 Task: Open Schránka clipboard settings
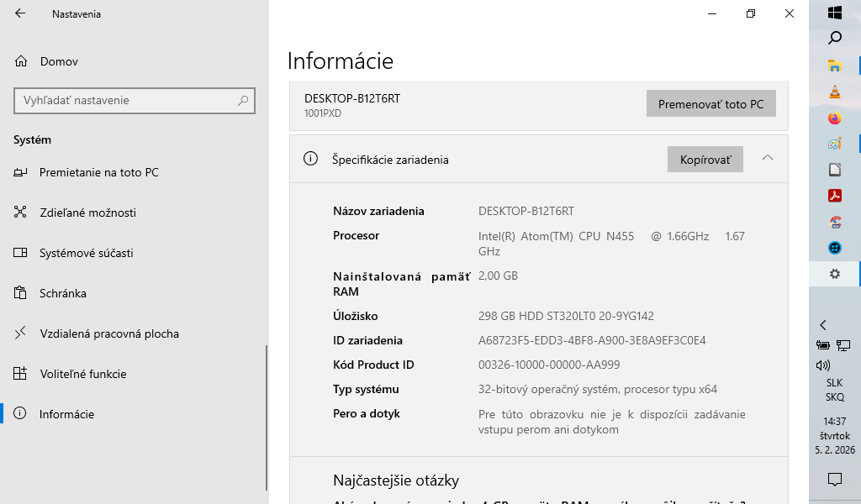point(63,293)
